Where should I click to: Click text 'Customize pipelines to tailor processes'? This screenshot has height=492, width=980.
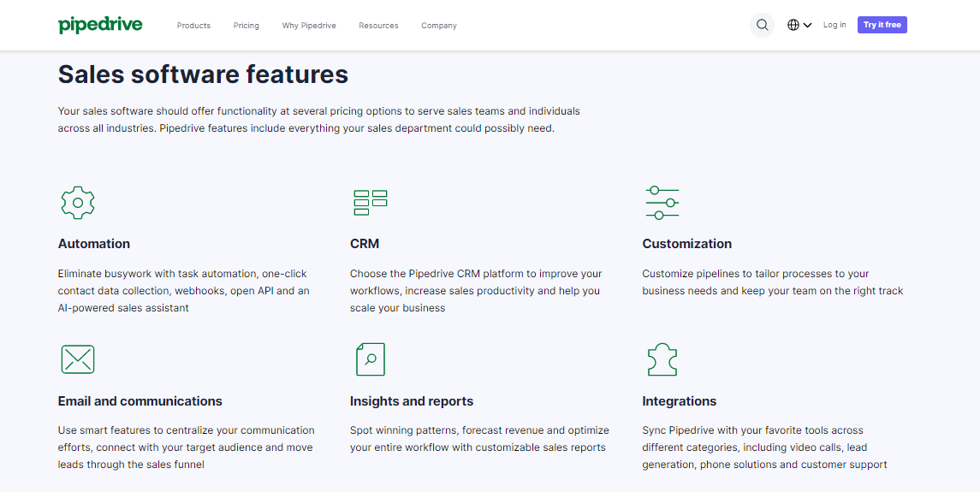click(x=742, y=274)
